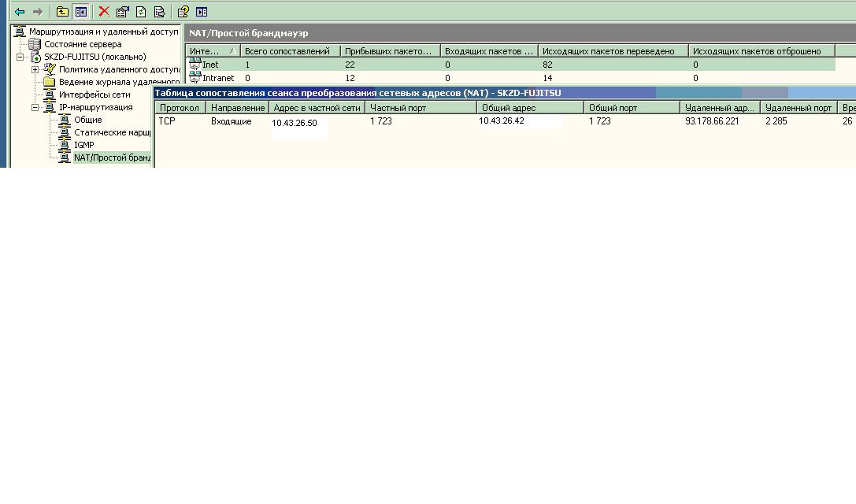Click the Политика удаленного доступа key icon
856x504 pixels.
(x=50, y=69)
